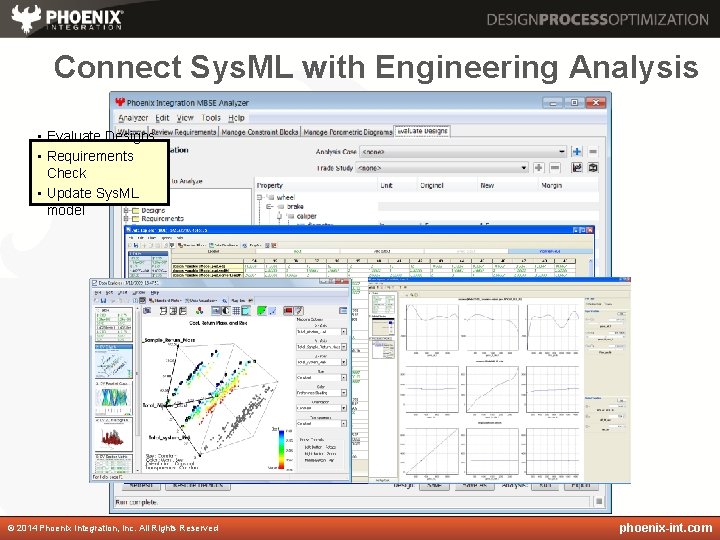Switch to the Manage Constraint Blocks tab
Viewport: 720px width, 540px height.
click(x=259, y=132)
